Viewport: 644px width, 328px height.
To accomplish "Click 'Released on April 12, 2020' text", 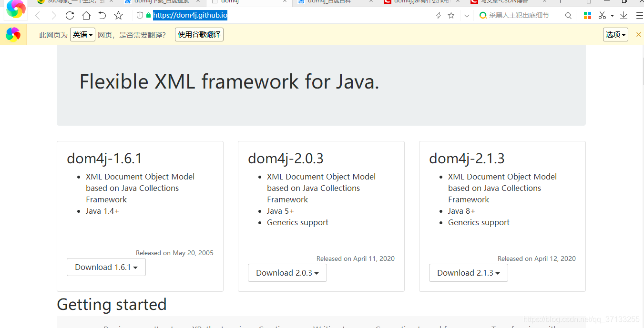I will pos(537,258).
